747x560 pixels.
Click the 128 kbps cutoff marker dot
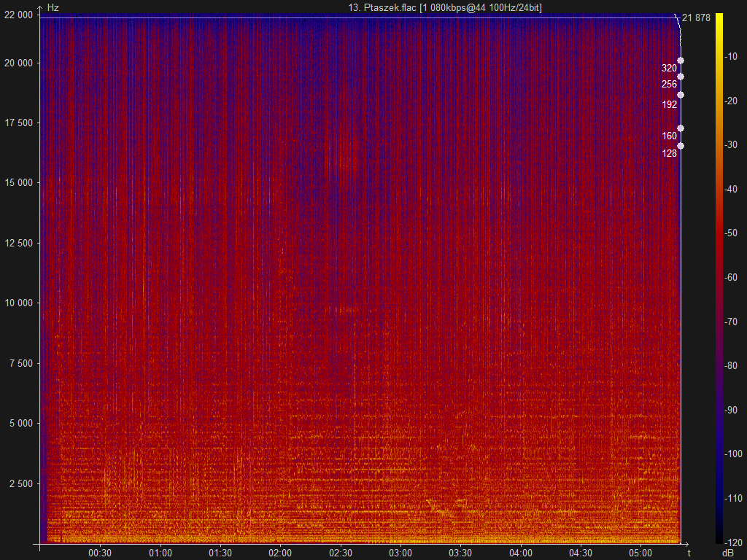pos(681,146)
